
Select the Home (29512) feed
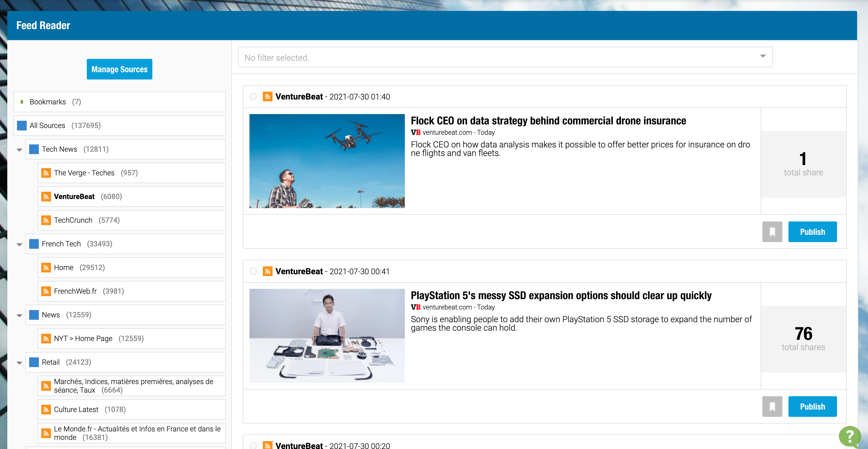131,268
